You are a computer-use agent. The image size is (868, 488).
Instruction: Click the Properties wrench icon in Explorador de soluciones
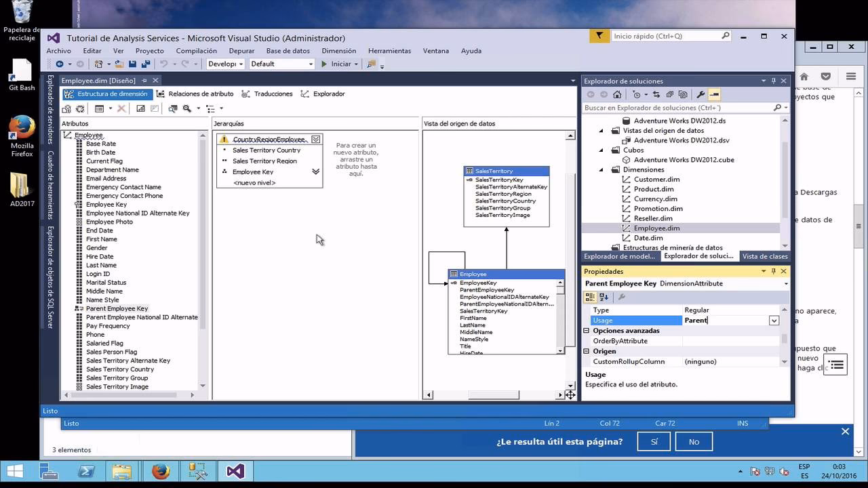coord(701,94)
